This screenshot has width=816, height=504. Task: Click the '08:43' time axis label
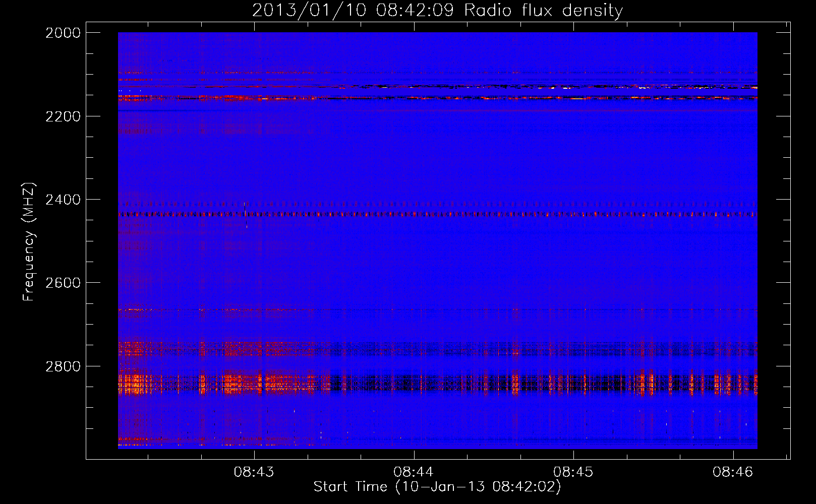point(254,472)
